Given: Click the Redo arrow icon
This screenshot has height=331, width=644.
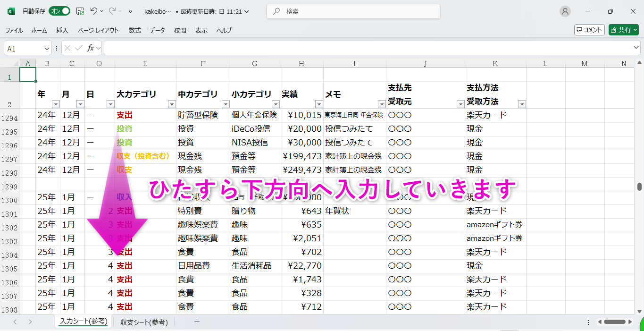Looking at the screenshot, I should pyautogui.click(x=112, y=11).
